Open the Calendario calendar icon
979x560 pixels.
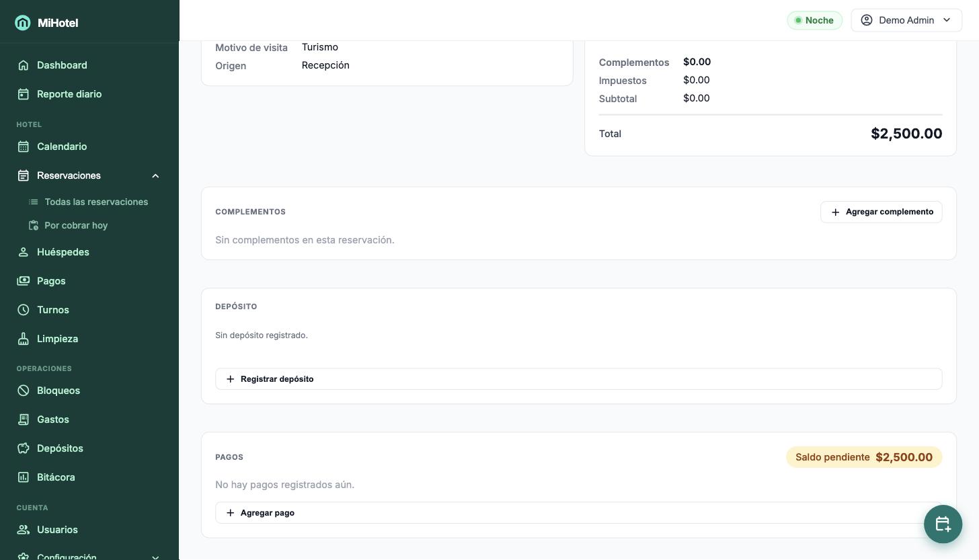click(x=24, y=147)
